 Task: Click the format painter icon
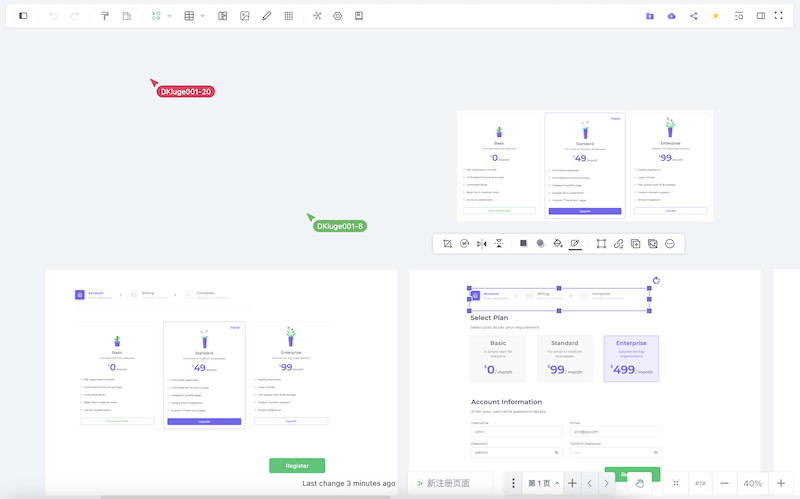point(104,16)
